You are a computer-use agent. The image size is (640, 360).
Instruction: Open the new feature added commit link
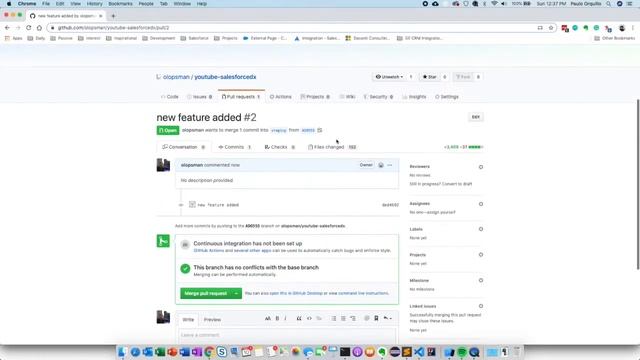pyautogui.click(x=218, y=205)
